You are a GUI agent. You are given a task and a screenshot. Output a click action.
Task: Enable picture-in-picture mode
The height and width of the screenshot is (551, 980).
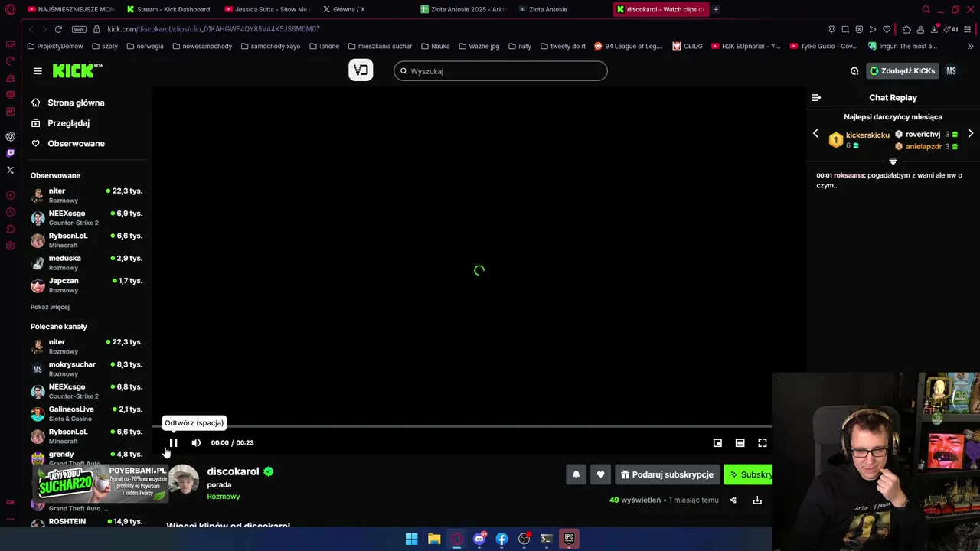point(717,442)
